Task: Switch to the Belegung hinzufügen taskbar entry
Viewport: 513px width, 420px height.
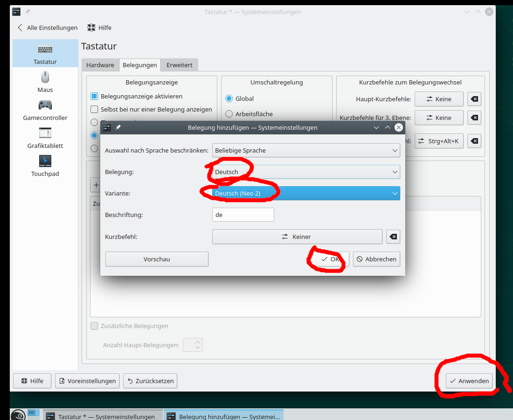Action: point(224,416)
